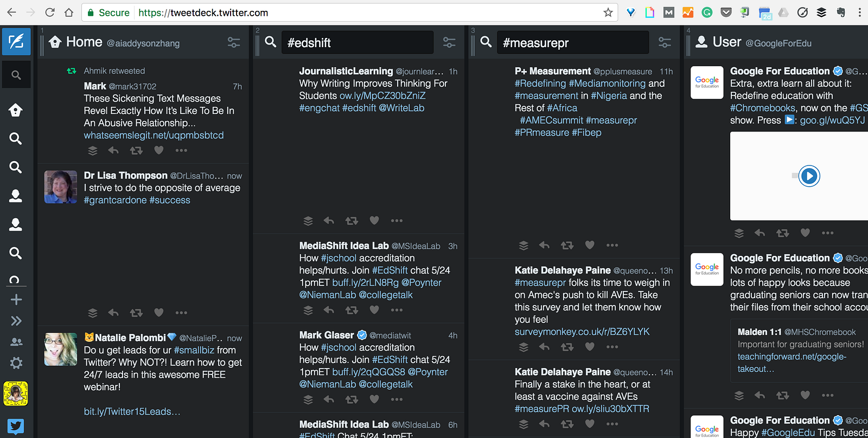Reload the page in the browser
The width and height of the screenshot is (868, 438).
pyautogui.click(x=49, y=12)
